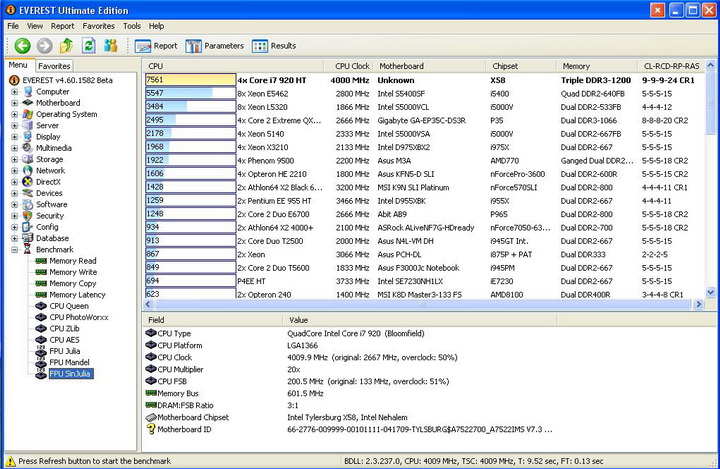Open the Results toolbar button
720x469 pixels.
pyautogui.click(x=274, y=46)
